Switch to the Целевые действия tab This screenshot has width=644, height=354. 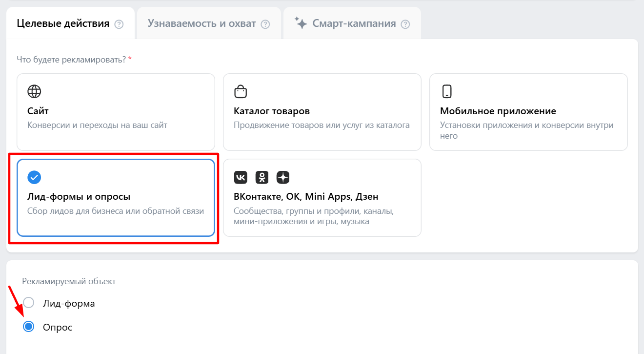tap(63, 23)
